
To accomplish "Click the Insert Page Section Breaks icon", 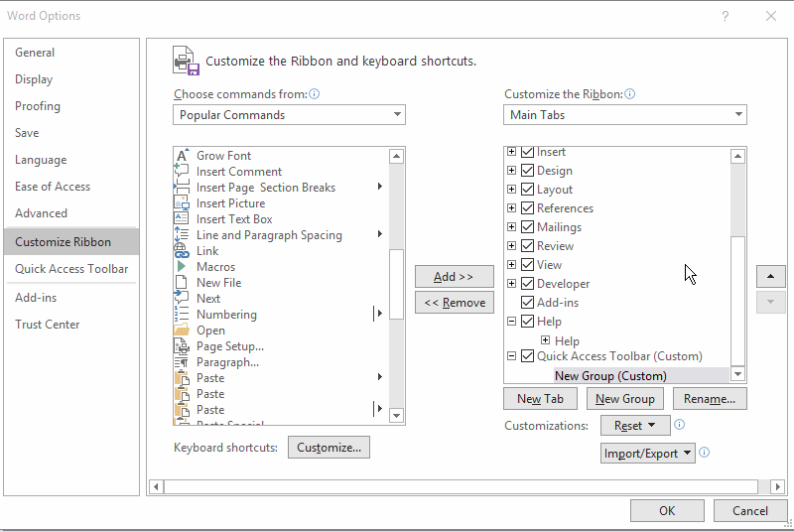I will click(x=182, y=187).
